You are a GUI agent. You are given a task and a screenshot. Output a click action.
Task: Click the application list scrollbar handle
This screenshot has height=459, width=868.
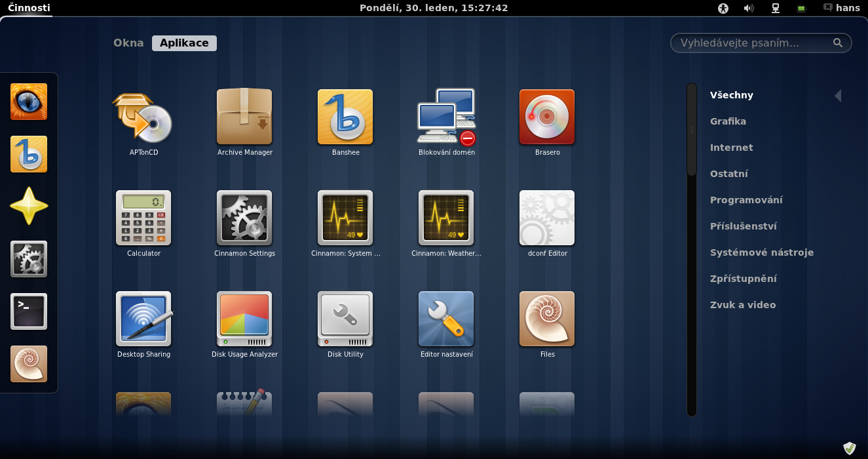click(x=691, y=129)
